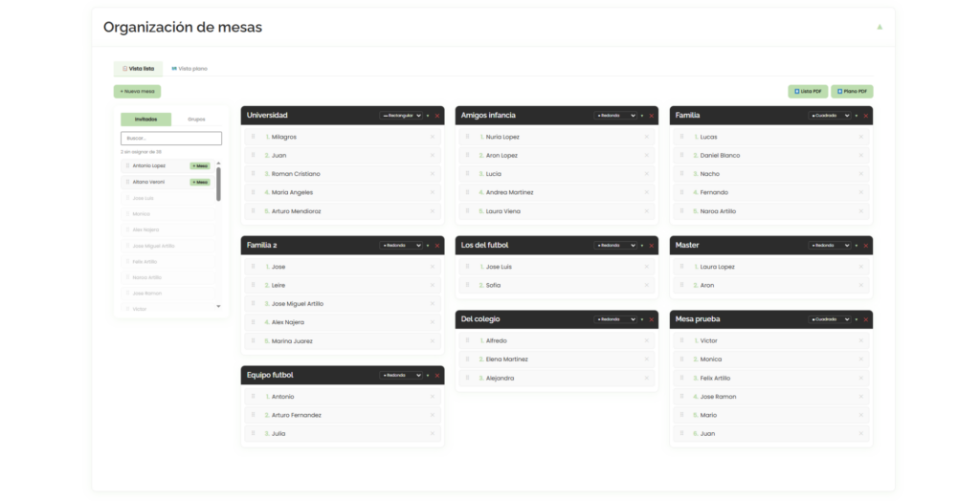
Task: Select the Grupos tab
Action: (196, 120)
